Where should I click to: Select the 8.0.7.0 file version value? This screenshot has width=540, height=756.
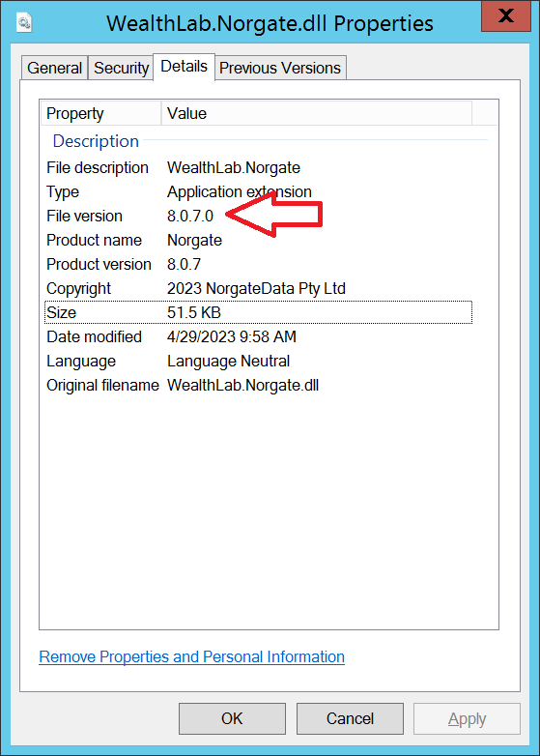point(190,216)
